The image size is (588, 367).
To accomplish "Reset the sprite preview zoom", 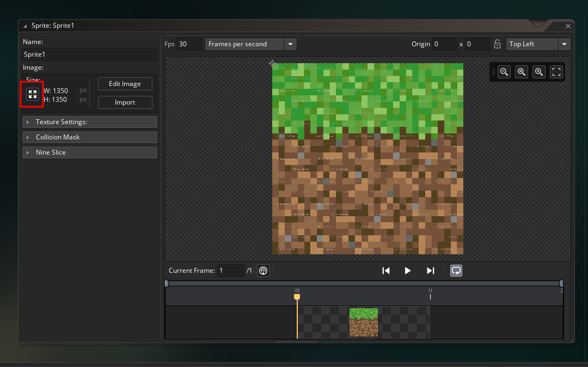I will click(x=521, y=72).
